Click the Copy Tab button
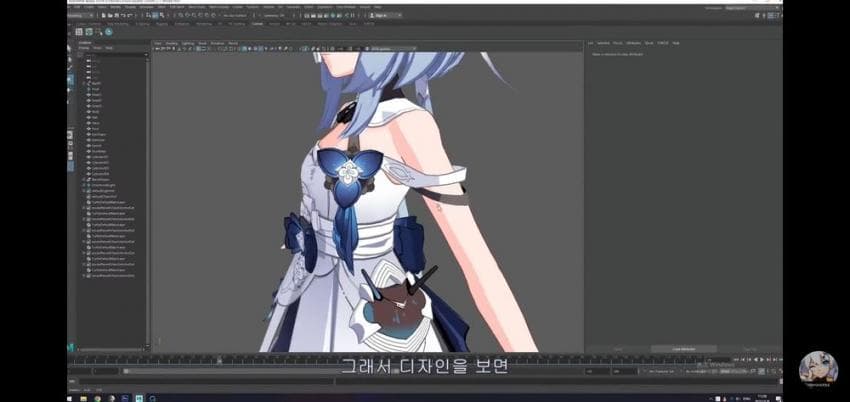The height and width of the screenshot is (402, 850). (x=750, y=349)
